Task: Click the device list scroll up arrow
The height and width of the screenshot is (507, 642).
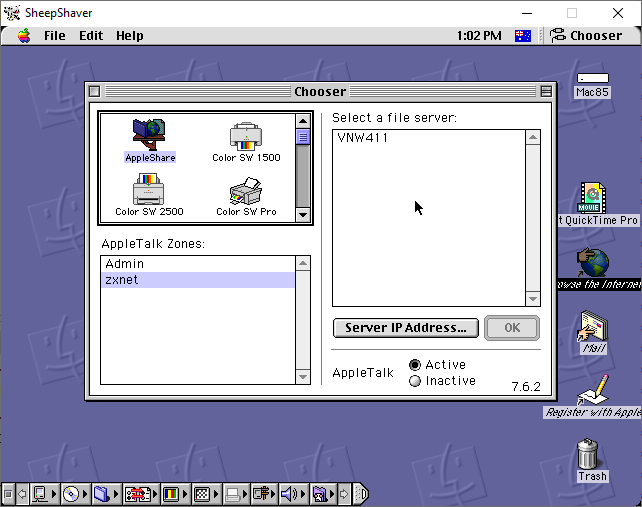Action: click(x=303, y=121)
